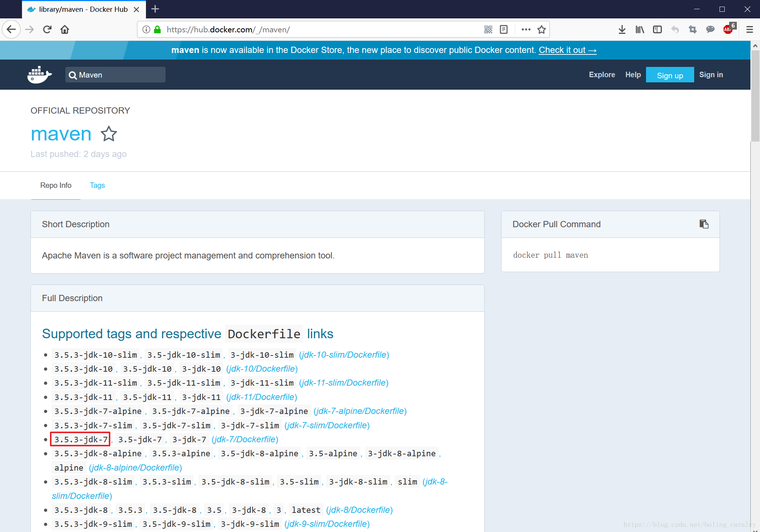Open jdk-11-slim/Dockerfile link
This screenshot has width=760, height=532.
(x=344, y=383)
